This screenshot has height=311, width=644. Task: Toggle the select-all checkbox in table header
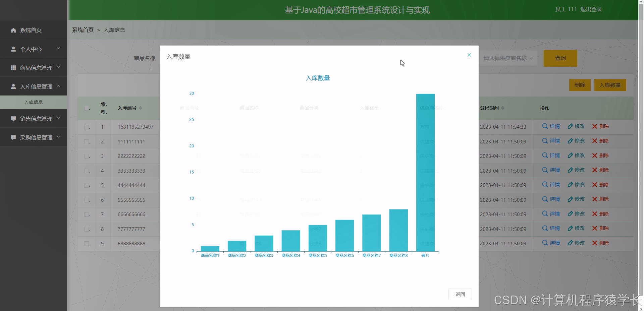86,108
